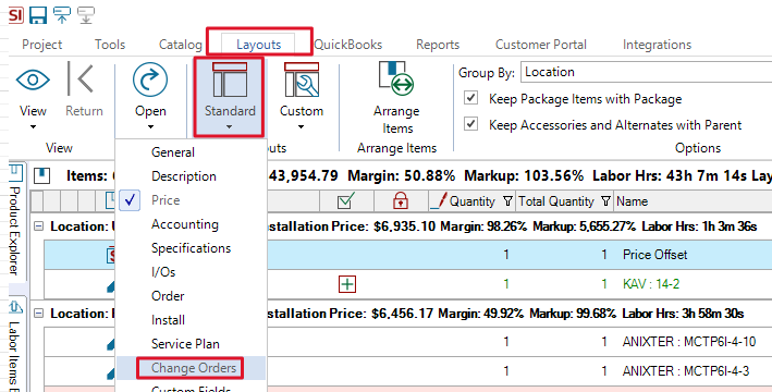This screenshot has height=392, width=772.
Task: Collapse the first Location group at $6,935.10
Action: coord(38,227)
